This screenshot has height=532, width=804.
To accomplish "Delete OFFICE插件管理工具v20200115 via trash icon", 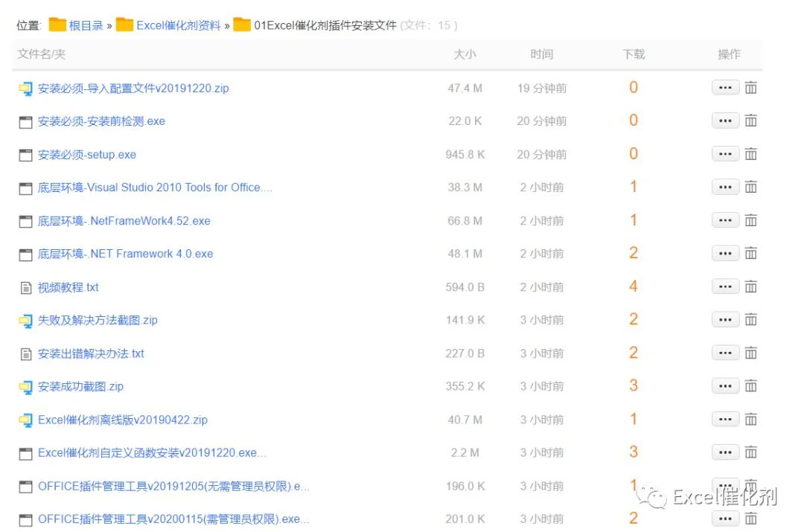I will [750, 519].
